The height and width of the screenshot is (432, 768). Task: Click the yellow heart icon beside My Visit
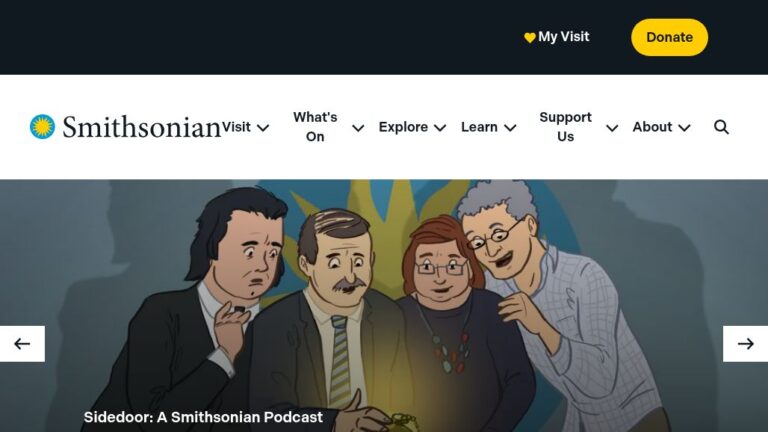pyautogui.click(x=529, y=37)
